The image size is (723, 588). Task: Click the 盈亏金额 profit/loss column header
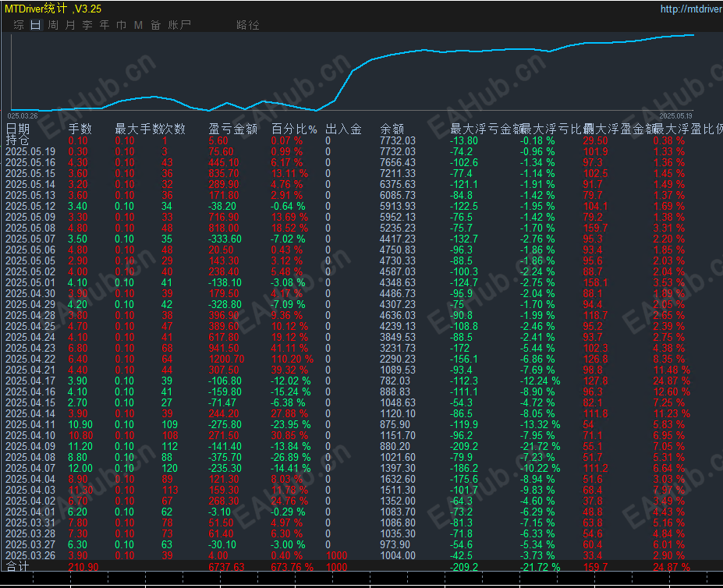coord(232,129)
